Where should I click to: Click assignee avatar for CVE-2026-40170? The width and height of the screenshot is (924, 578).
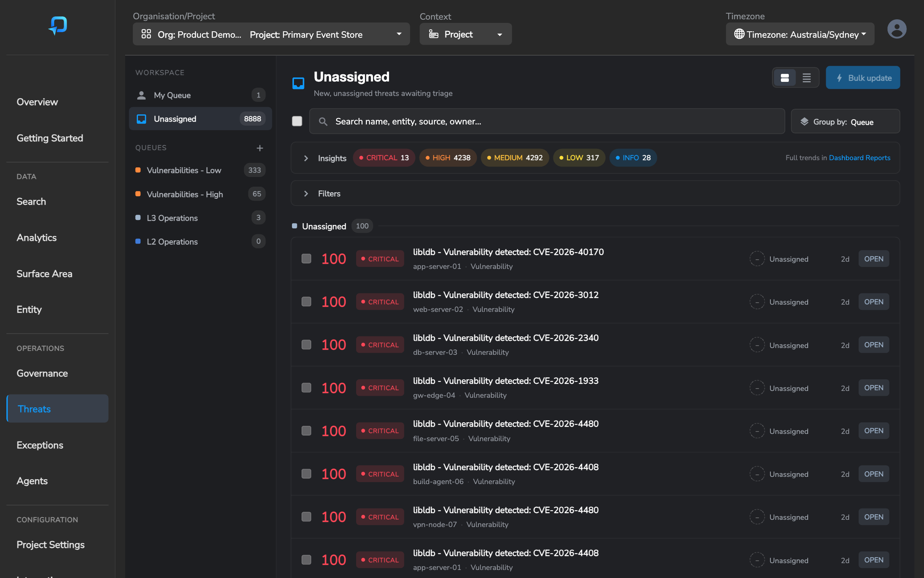757,259
